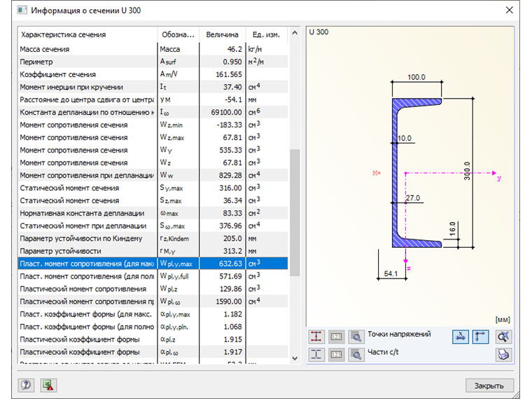
Task: Print the cross-section graphic
Action: pos(503,355)
